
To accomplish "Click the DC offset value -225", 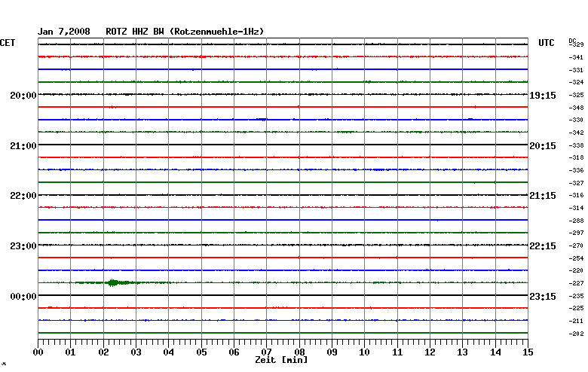I will (577, 308).
